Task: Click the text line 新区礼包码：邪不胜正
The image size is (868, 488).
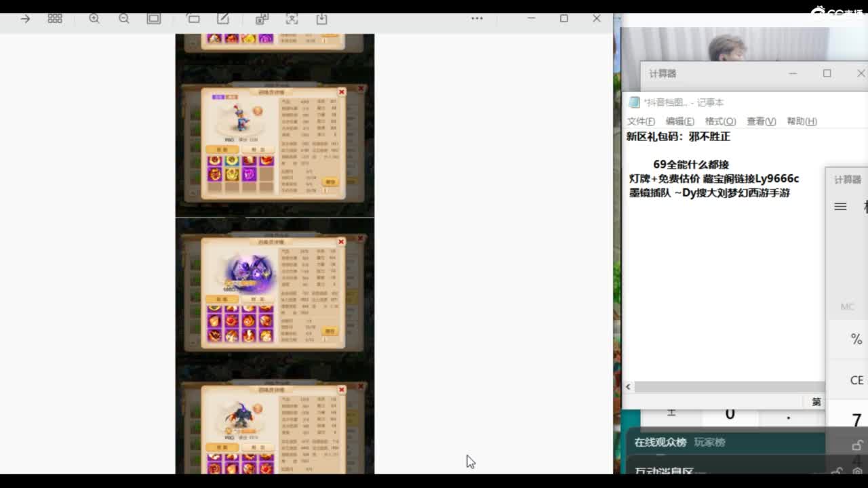Action: (x=678, y=137)
